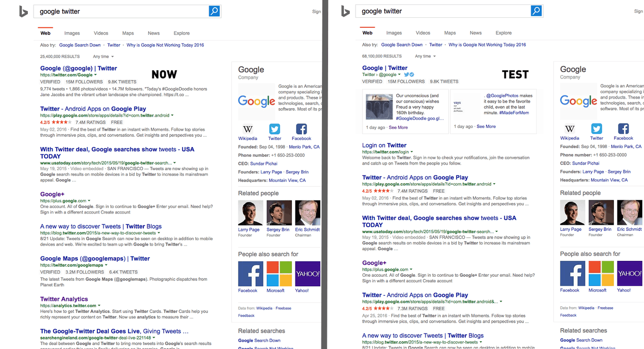Screen dimensions: 644x349
Task: Open 'Twitter Analytics' result in left page
Action: (x=64, y=299)
